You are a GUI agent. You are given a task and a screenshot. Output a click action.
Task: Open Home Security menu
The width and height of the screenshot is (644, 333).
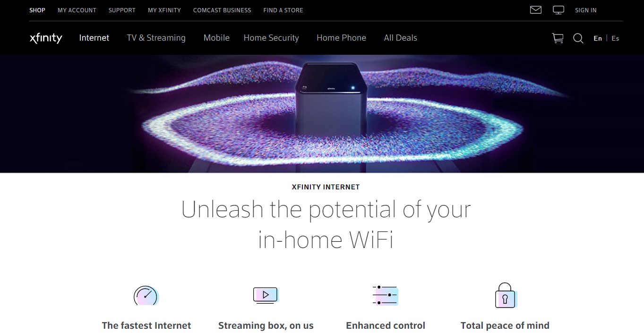point(271,38)
